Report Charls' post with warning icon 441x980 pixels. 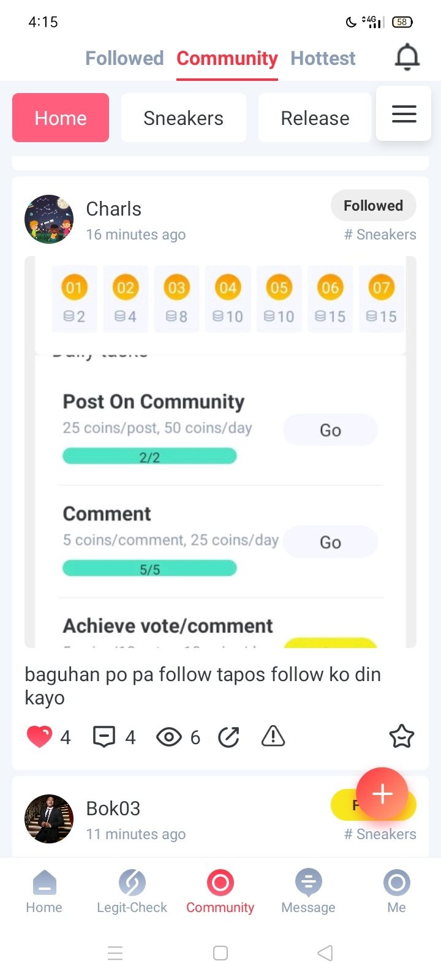[x=273, y=736]
